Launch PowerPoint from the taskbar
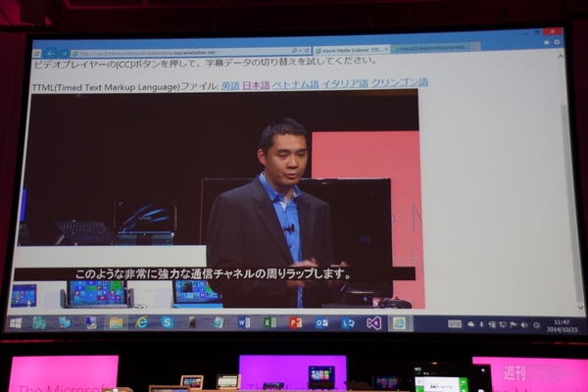 point(296,322)
